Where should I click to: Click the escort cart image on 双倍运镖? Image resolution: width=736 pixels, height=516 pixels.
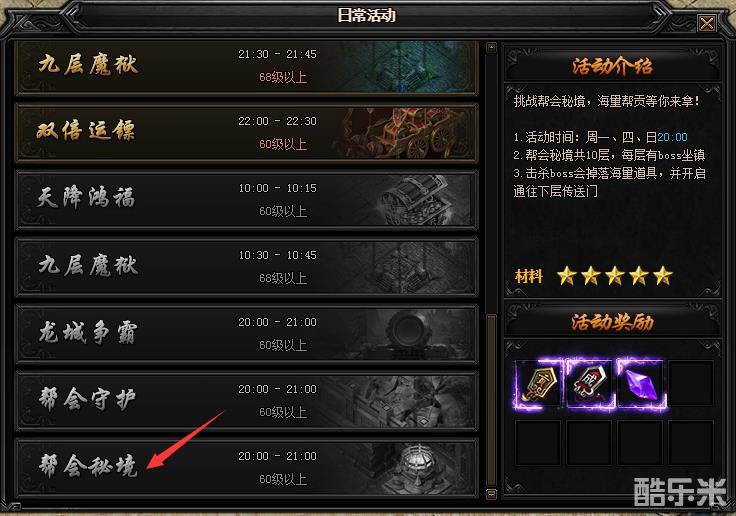404,133
